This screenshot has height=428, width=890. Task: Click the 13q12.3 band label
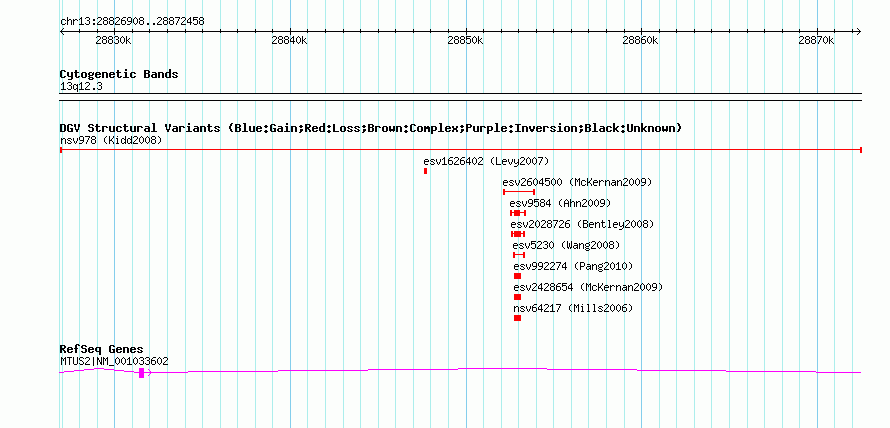[81, 87]
